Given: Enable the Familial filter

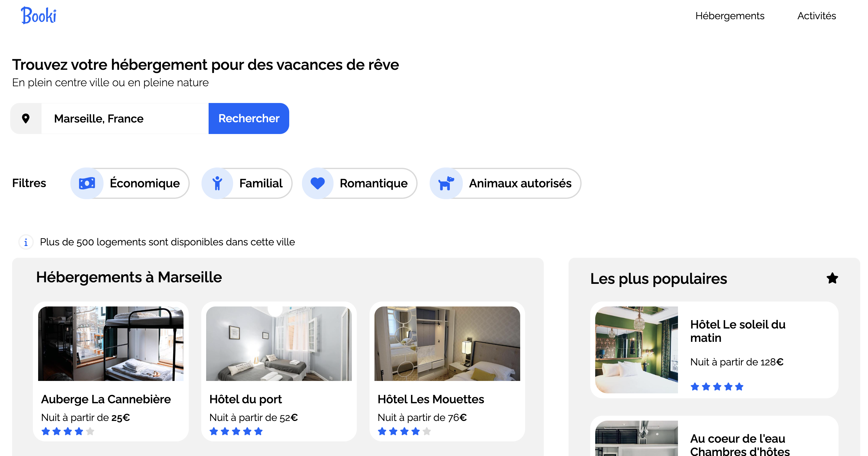Looking at the screenshot, I should click(261, 183).
